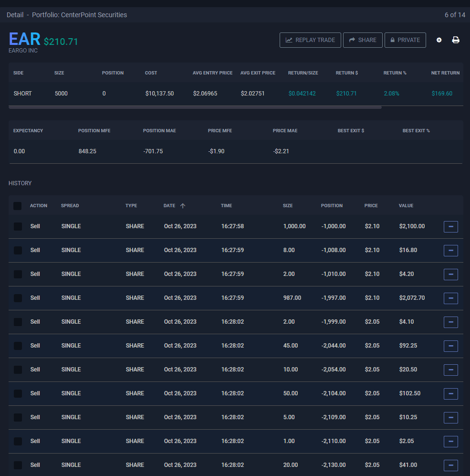470x476 pixels.
Task: Click the Portfolio: CenterPoint Securities title
Action: pos(80,15)
